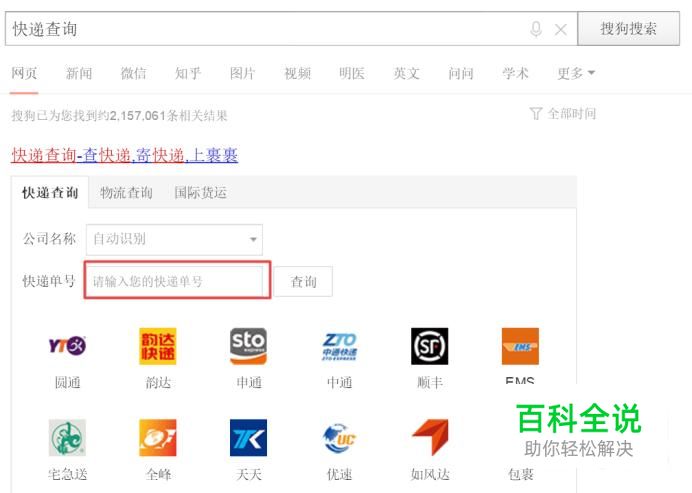Choose the 韵达快递 courier icon
692x493 pixels.
tap(158, 346)
